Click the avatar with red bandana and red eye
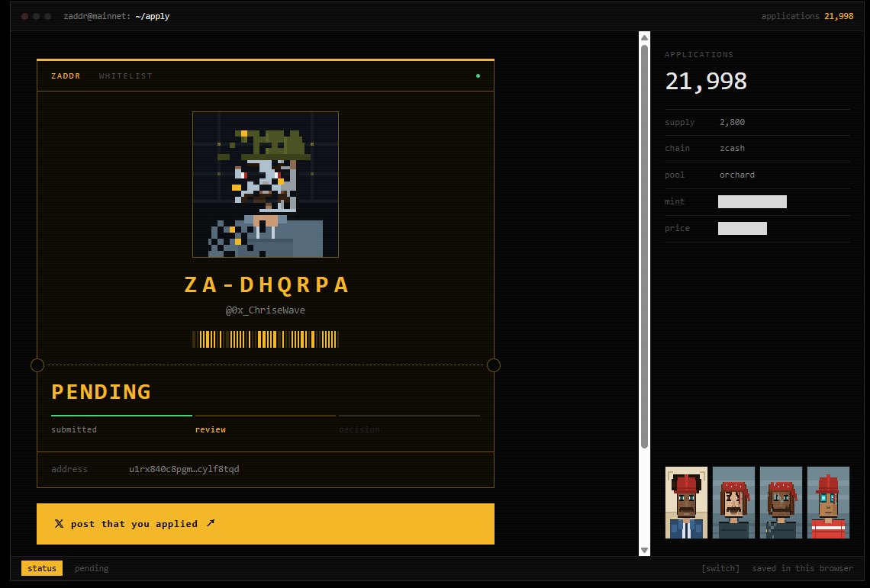Screen dimensions: 870x588 (x=733, y=503)
